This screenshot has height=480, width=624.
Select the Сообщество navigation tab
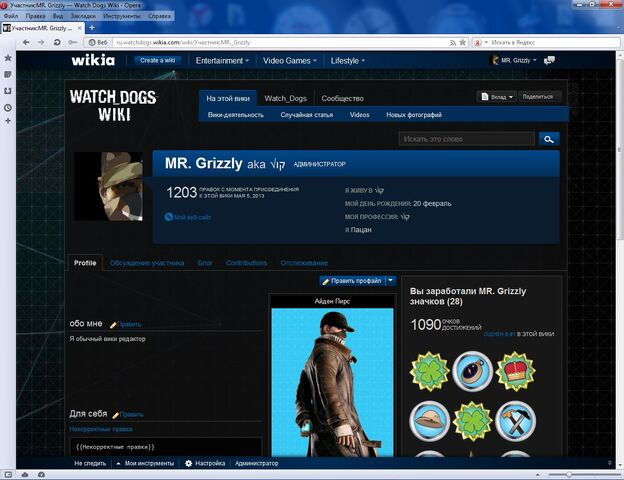coord(342,98)
